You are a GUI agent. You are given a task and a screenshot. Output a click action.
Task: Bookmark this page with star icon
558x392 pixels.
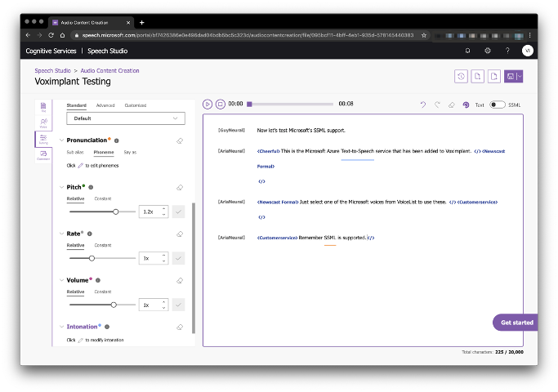424,35
